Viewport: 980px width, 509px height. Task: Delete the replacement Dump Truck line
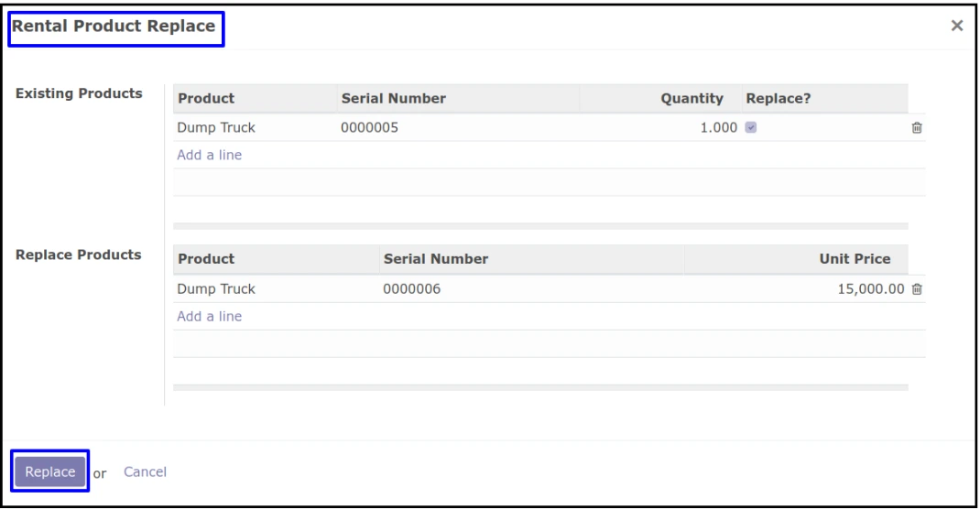[916, 289]
